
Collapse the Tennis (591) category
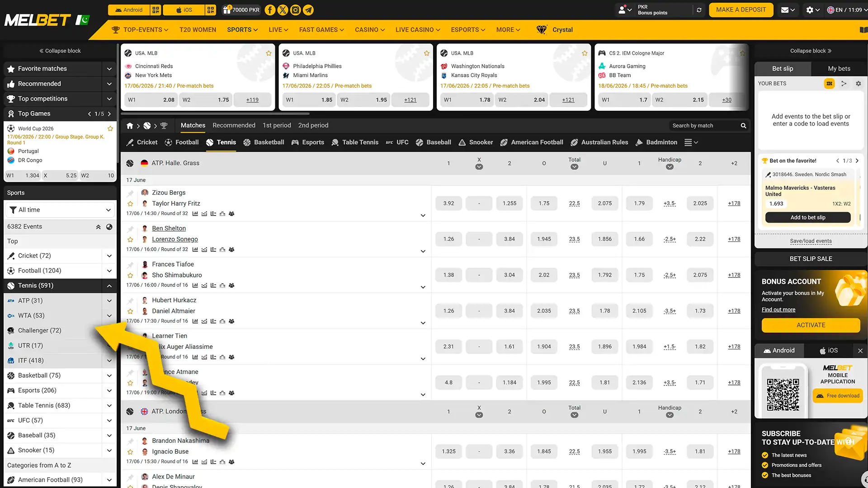(x=109, y=286)
